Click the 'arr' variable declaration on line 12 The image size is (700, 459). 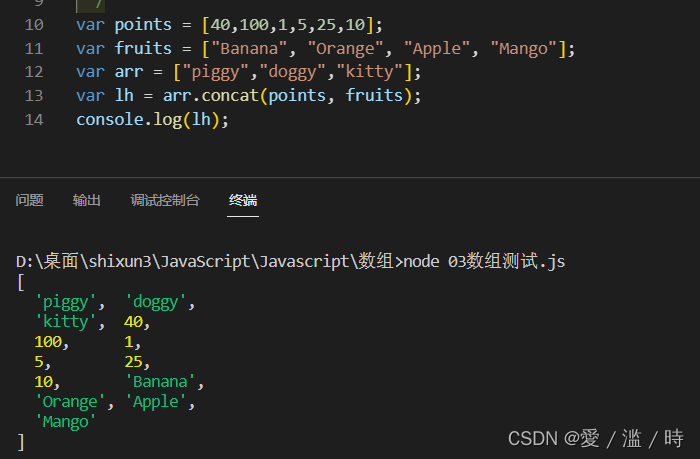(129, 72)
